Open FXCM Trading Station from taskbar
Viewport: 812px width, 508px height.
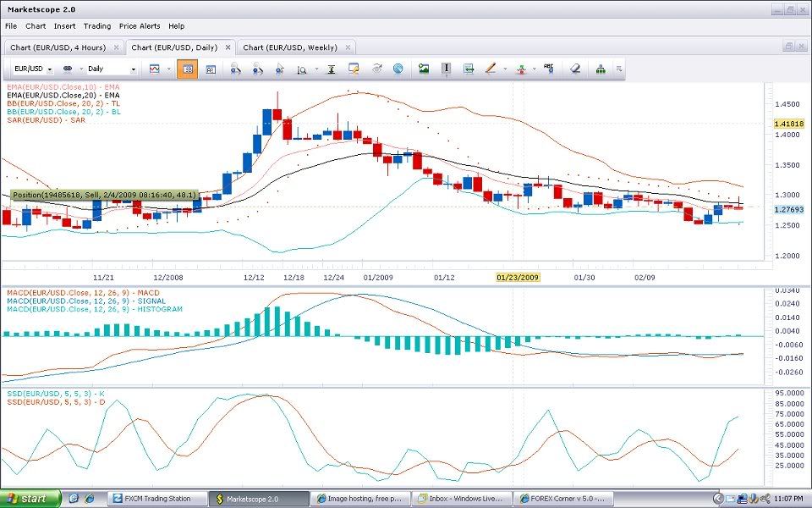click(x=156, y=499)
